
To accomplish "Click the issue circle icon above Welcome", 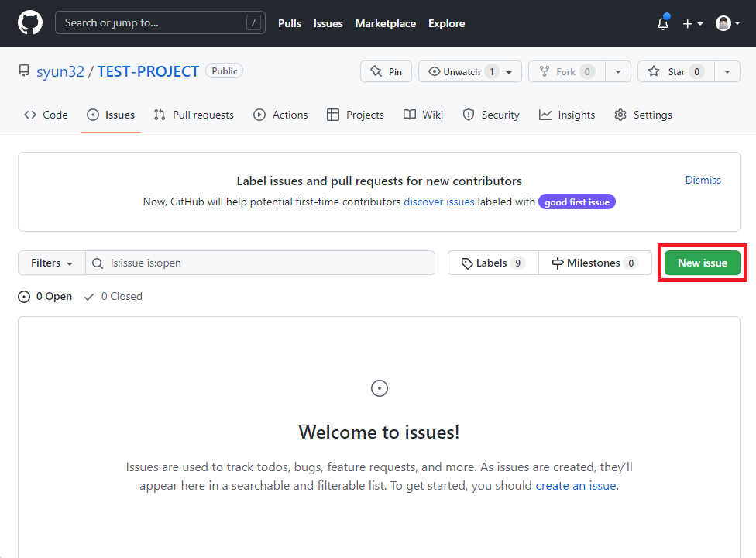I will pos(380,388).
